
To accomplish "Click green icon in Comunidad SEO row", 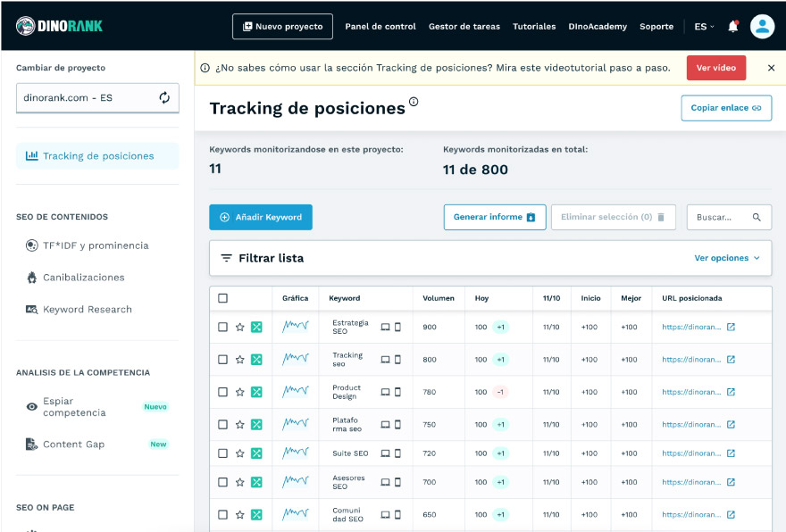I will (x=256, y=514).
